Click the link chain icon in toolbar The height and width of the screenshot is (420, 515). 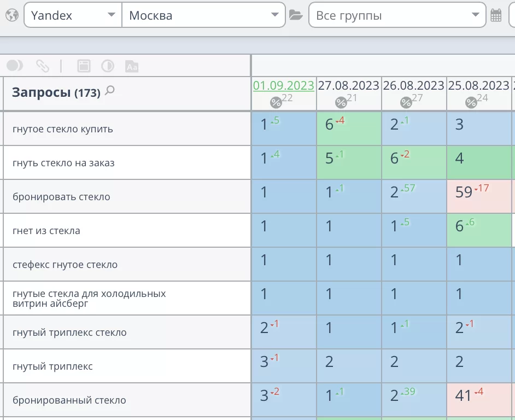coord(42,66)
